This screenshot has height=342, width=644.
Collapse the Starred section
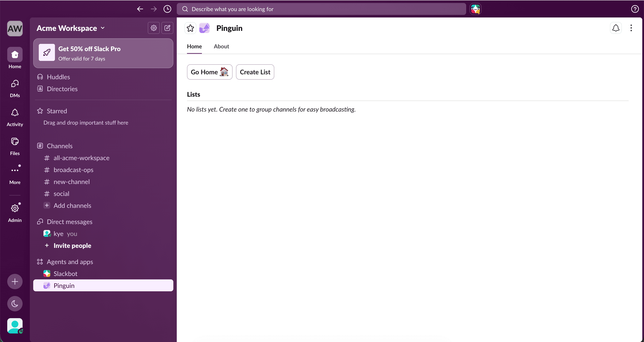coord(56,111)
